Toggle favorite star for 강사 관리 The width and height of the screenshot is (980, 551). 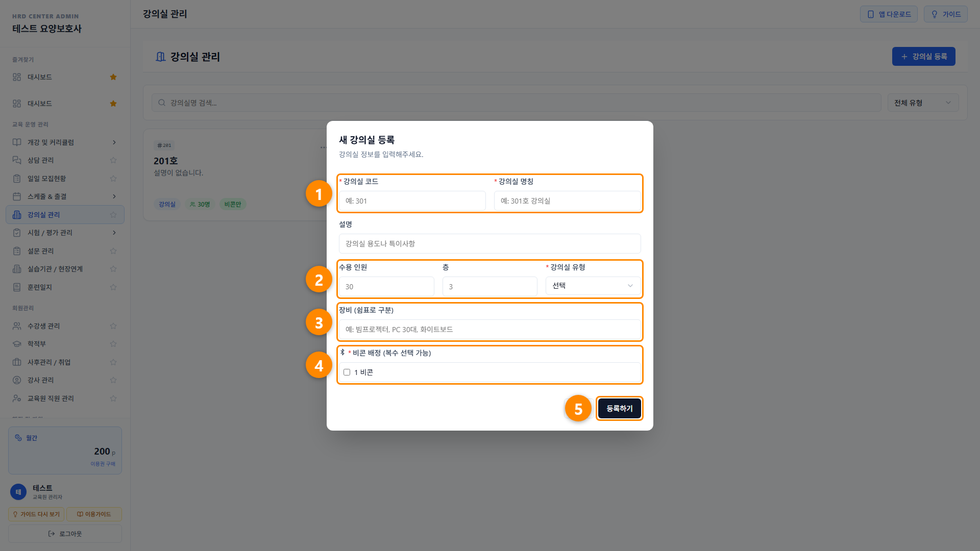tap(113, 380)
